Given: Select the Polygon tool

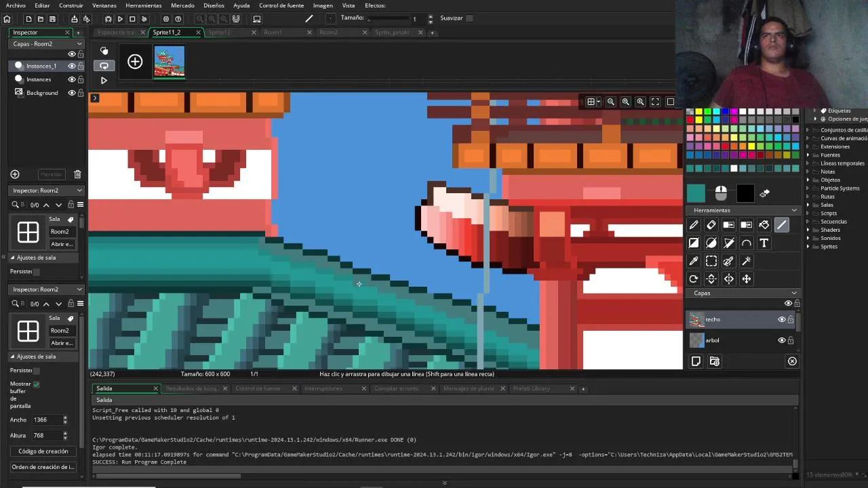Looking at the screenshot, I should coord(729,243).
